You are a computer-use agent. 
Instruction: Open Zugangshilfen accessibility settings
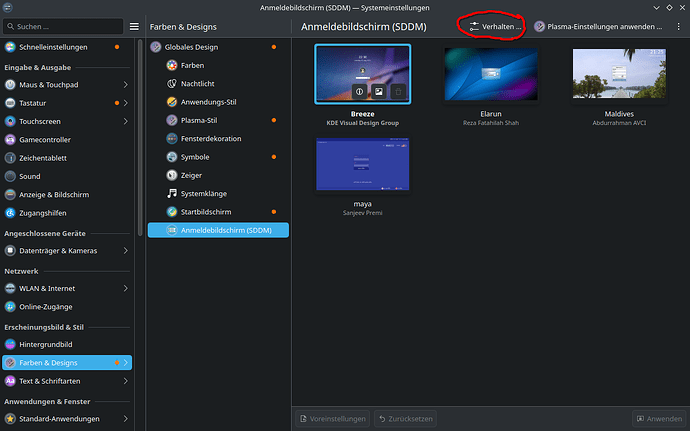pos(67,213)
